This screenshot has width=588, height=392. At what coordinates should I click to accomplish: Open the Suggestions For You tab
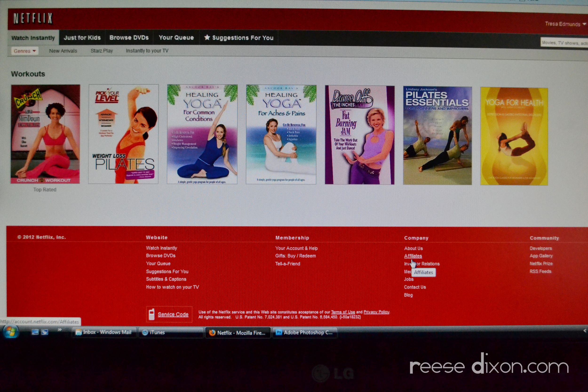tap(239, 38)
